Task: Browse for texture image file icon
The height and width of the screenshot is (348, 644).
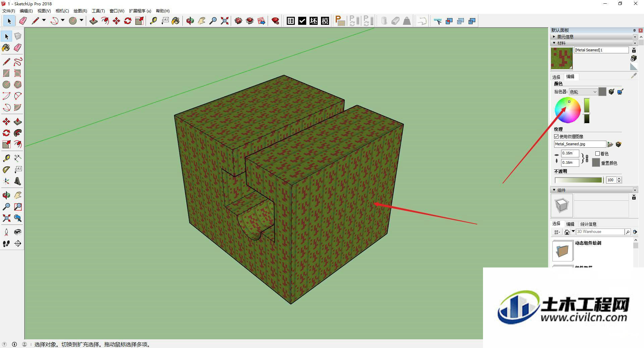Action: tap(610, 144)
